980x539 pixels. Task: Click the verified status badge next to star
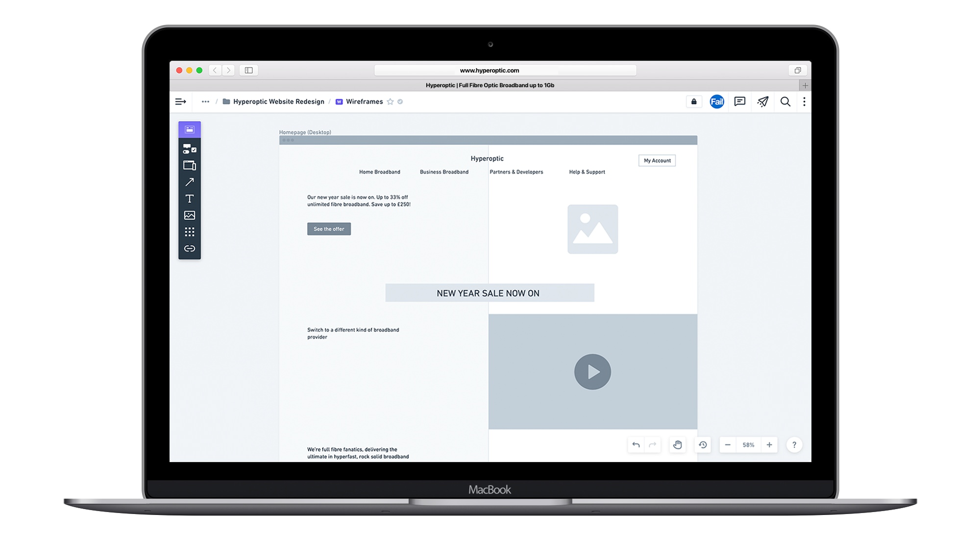400,101
